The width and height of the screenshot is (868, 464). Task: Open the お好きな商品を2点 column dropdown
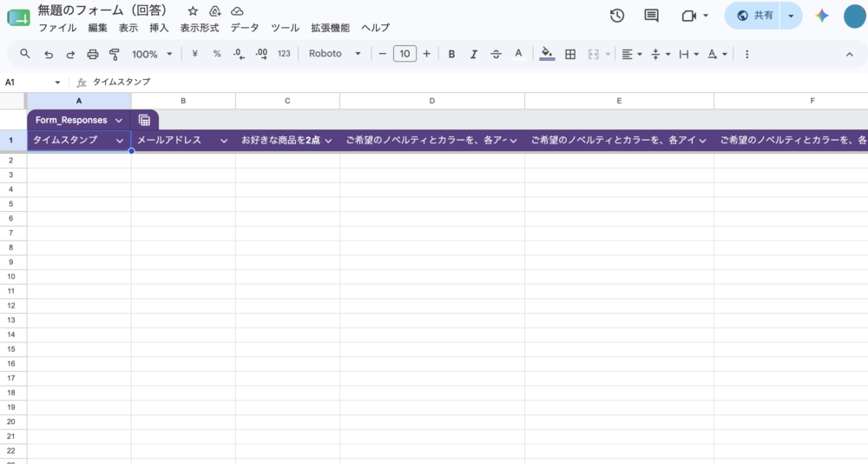point(328,141)
